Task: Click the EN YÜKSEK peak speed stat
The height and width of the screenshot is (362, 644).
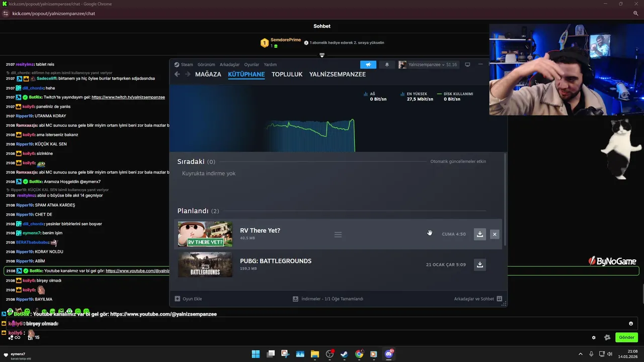Action: point(417,97)
